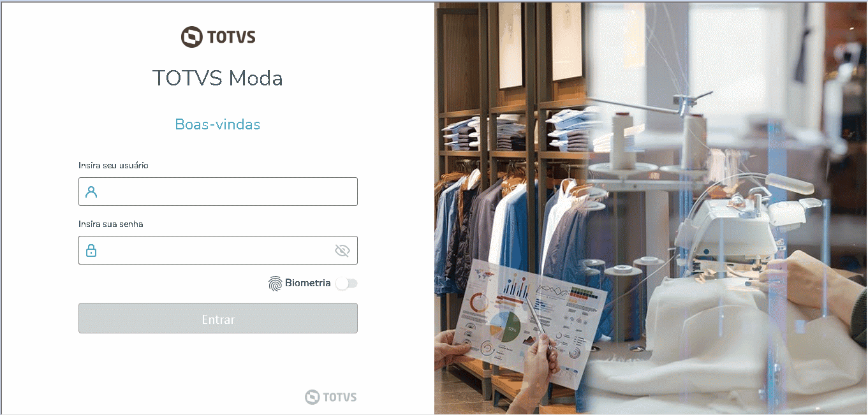Image resolution: width=868 pixels, height=415 pixels.
Task: Click the TOTVS logo emblem at top
Action: click(191, 37)
